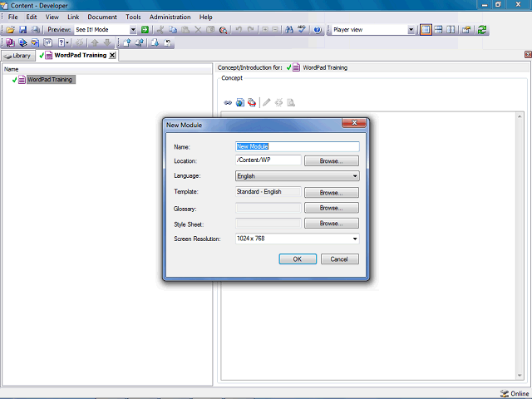
Task: Select the single-pane view layout toggle
Action: 426,30
